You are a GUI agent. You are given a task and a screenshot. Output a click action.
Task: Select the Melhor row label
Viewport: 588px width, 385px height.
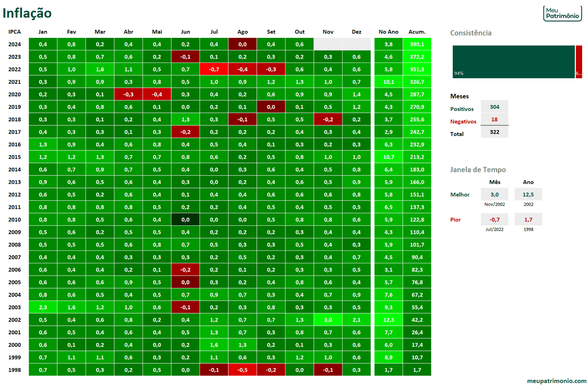tap(460, 195)
